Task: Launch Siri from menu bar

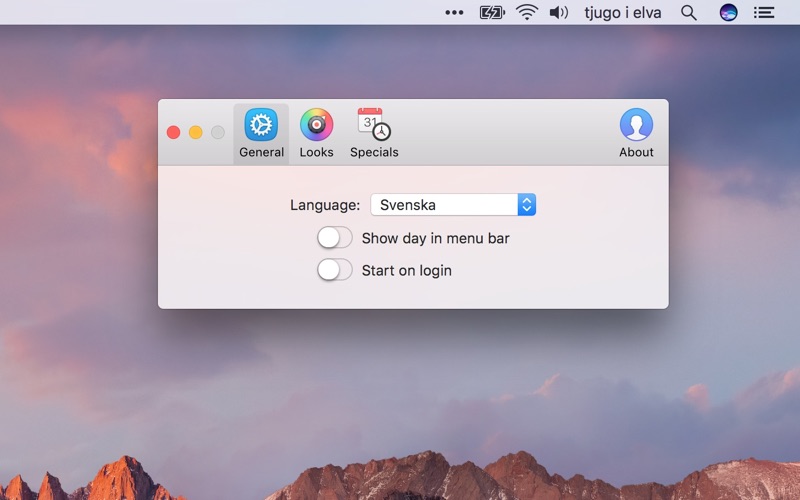Action: [728, 12]
